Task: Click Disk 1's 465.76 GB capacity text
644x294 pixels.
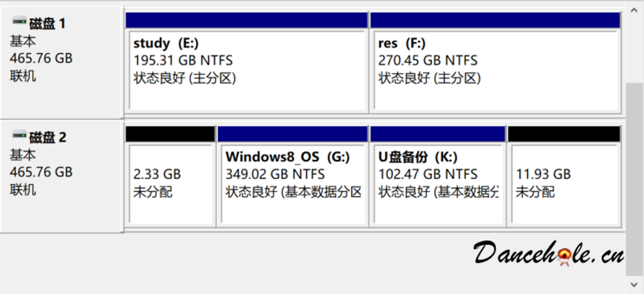Action: point(41,58)
